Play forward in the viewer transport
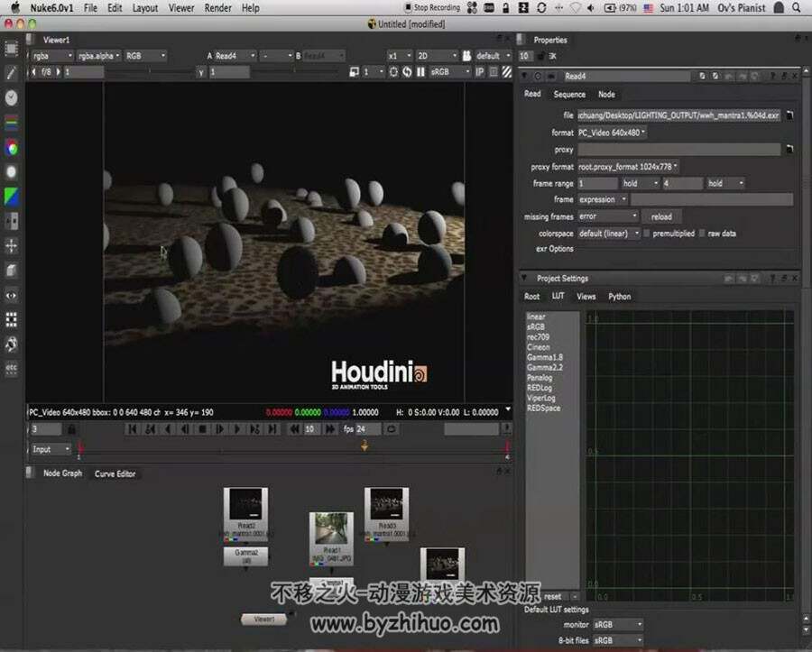812x652 pixels. (236, 429)
